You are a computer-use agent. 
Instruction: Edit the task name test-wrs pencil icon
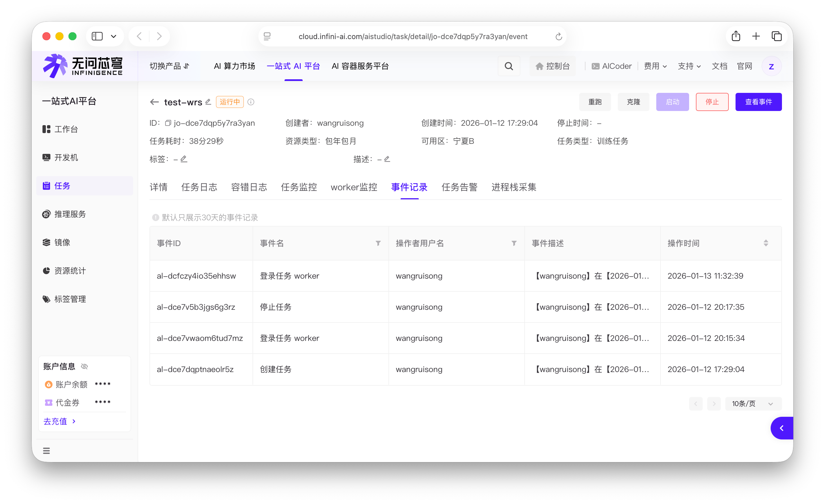[208, 101]
